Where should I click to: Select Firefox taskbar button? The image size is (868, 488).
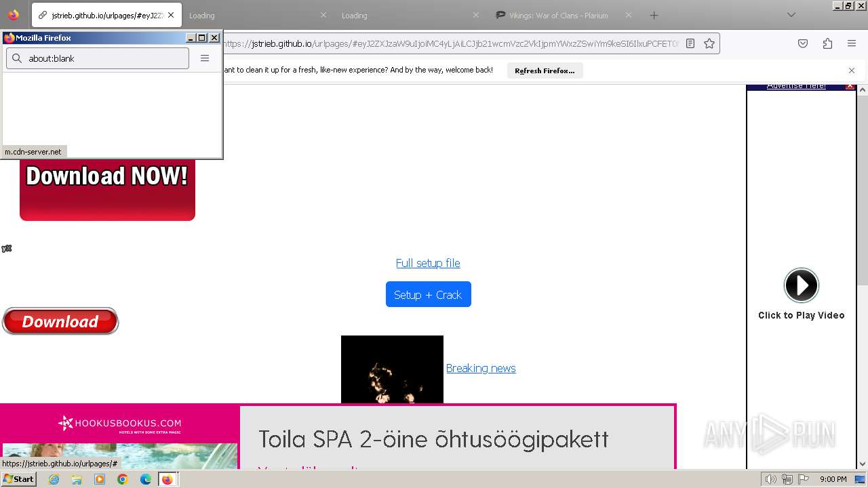pos(167,479)
